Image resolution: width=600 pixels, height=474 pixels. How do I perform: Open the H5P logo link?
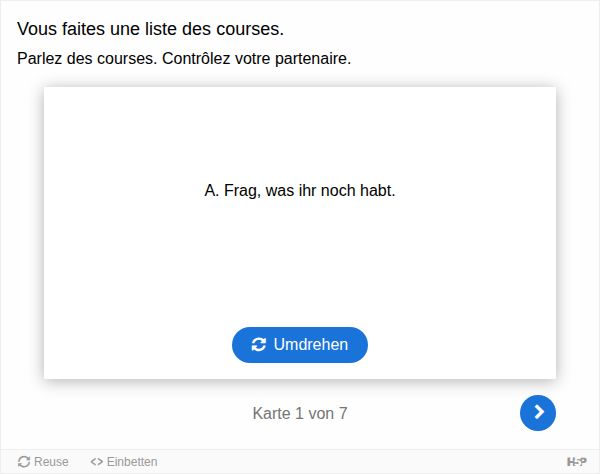point(576,462)
